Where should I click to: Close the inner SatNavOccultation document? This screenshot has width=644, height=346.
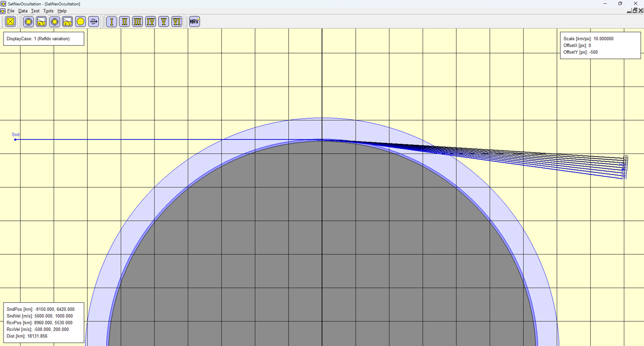(641, 11)
